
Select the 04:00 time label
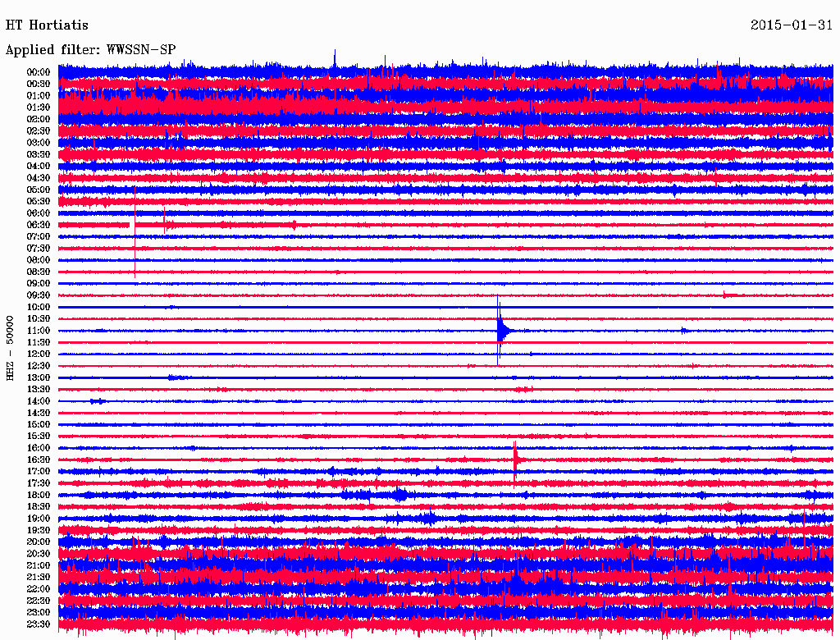click(39, 167)
